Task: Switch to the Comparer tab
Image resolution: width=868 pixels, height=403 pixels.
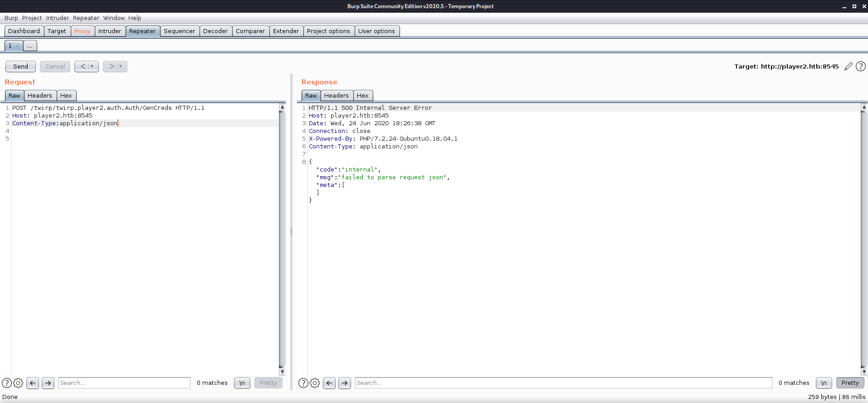Action: click(x=250, y=31)
